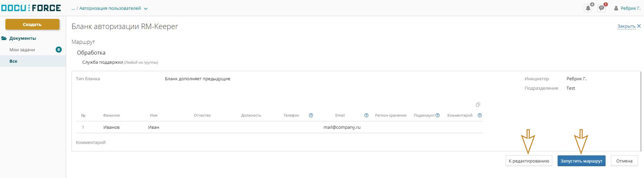Click the № column header
Viewport: 644px width, 178px height.
point(83,115)
